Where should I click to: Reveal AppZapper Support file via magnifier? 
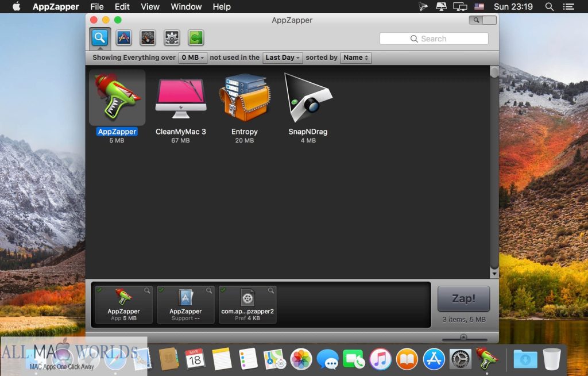(x=209, y=290)
